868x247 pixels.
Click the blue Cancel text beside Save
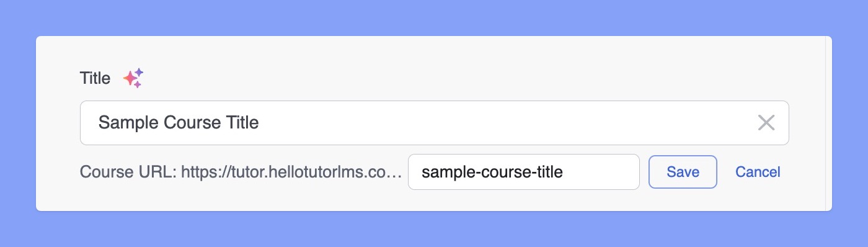tap(758, 172)
